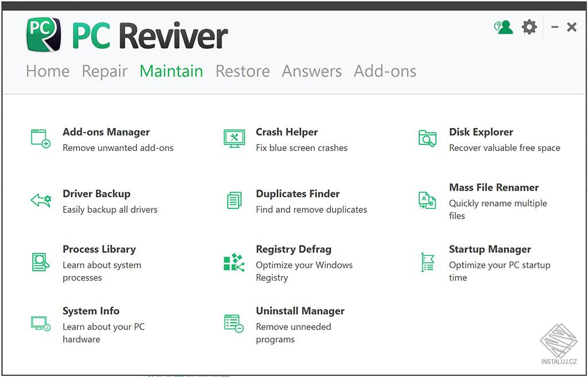This screenshot has height=377, width=588.
Task: Click the System Info monitor icon
Action: click(x=41, y=324)
